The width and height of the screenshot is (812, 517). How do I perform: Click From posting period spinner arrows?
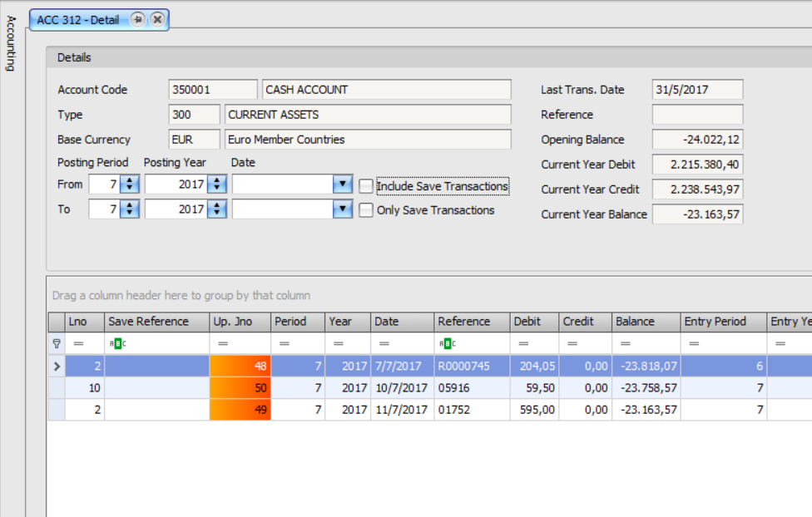click(x=129, y=185)
